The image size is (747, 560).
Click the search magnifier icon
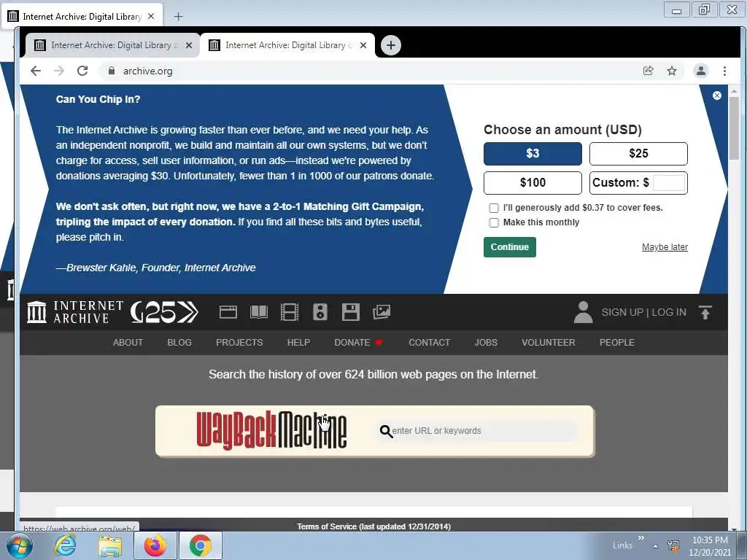pos(386,432)
